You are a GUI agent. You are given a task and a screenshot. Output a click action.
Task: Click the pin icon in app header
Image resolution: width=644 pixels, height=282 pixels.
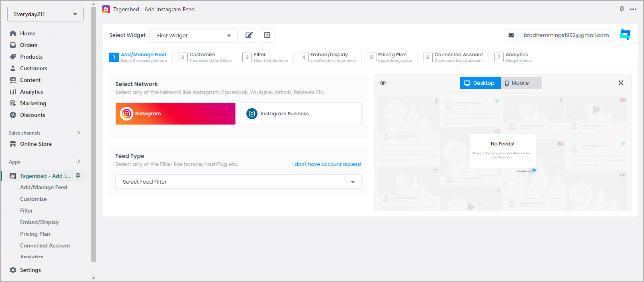pyautogui.click(x=622, y=9)
